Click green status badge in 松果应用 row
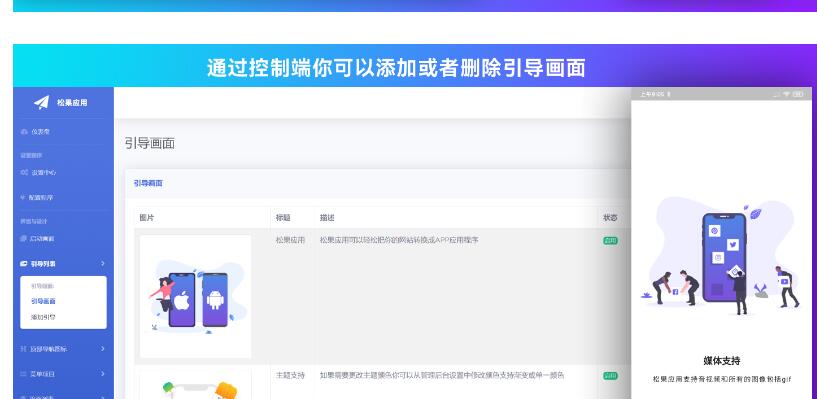Image resolution: width=817 pixels, height=399 pixels. (x=611, y=241)
